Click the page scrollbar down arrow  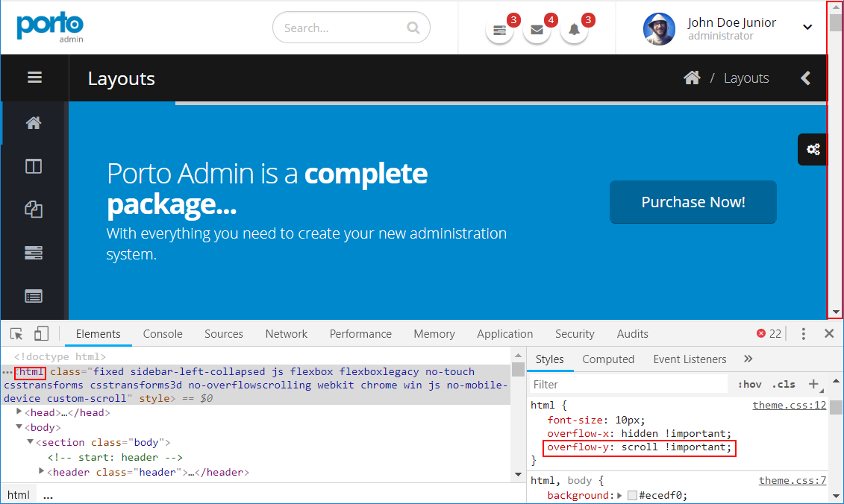coord(836,312)
